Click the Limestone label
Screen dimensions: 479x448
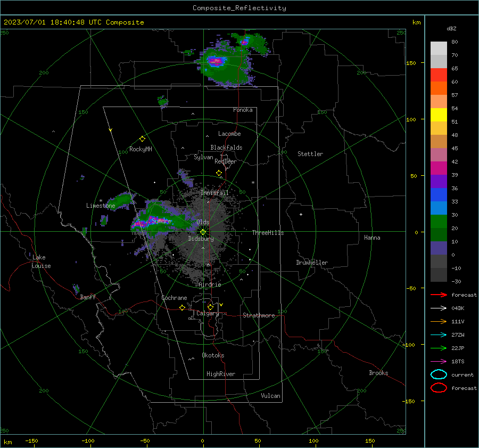point(101,206)
